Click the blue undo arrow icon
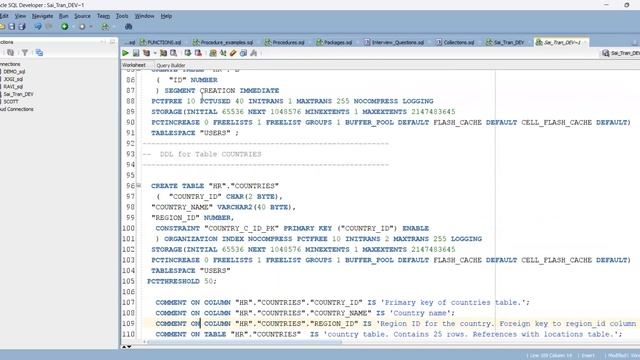This screenshot has width=640, height=360. [x=38, y=27]
